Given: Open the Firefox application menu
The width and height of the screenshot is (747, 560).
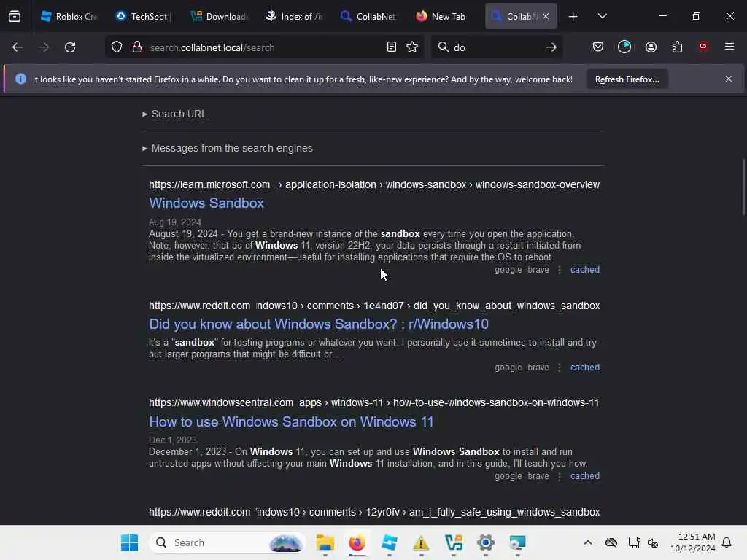Looking at the screenshot, I should tap(729, 47).
